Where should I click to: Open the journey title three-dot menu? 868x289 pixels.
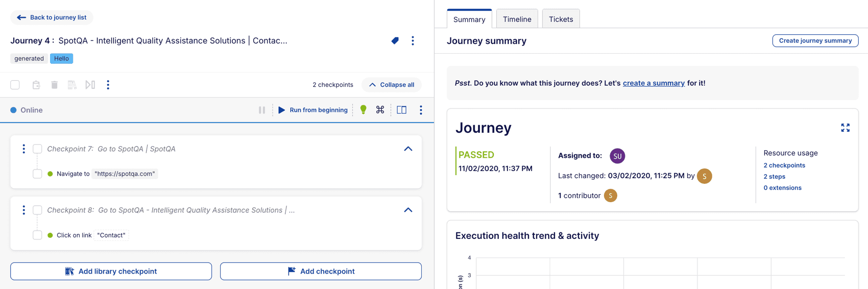coord(413,41)
